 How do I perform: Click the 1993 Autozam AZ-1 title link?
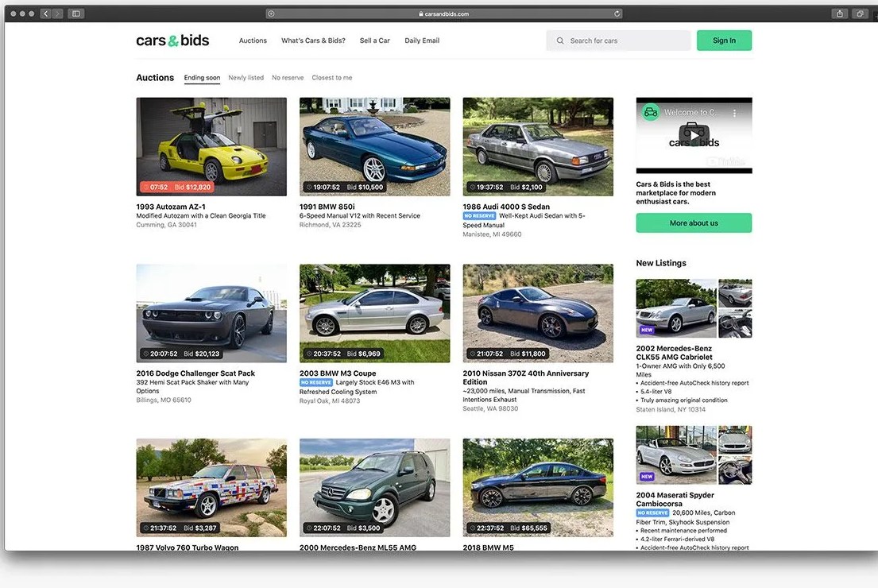coord(171,207)
